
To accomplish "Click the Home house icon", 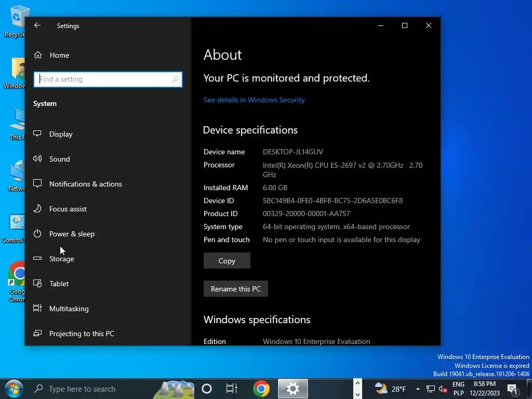I will (37, 55).
